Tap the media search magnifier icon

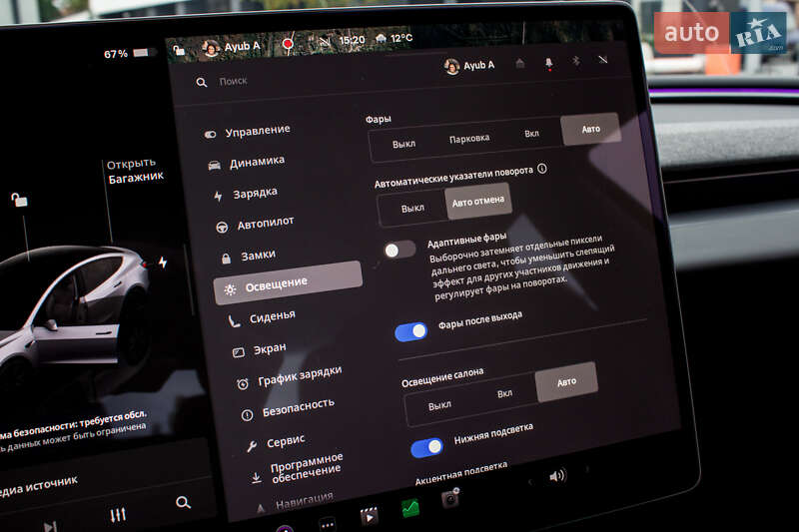click(x=183, y=503)
